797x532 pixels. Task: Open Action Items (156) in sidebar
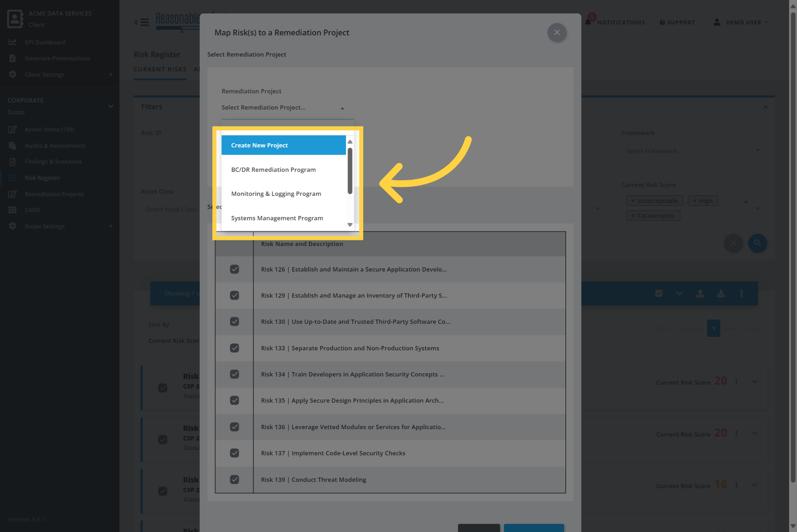[50, 129]
